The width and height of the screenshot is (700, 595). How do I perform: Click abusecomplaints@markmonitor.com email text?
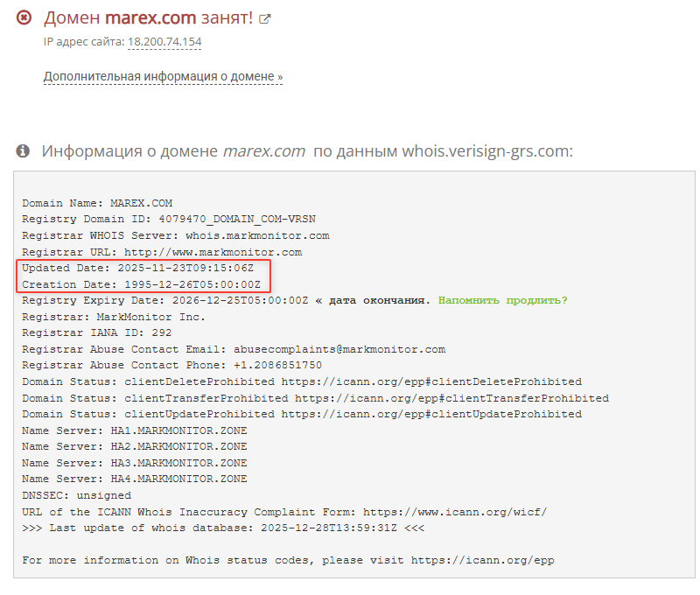[339, 349]
